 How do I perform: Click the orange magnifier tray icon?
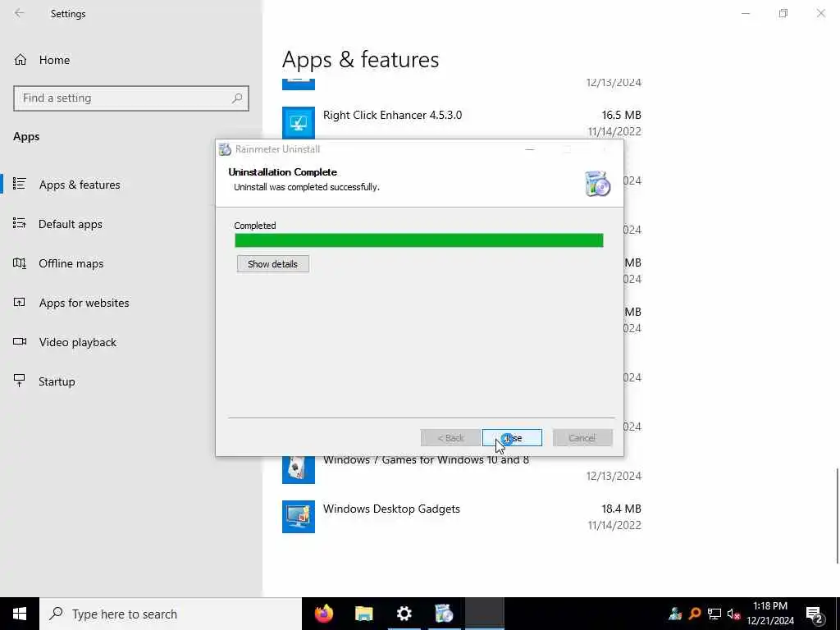[x=695, y=614]
